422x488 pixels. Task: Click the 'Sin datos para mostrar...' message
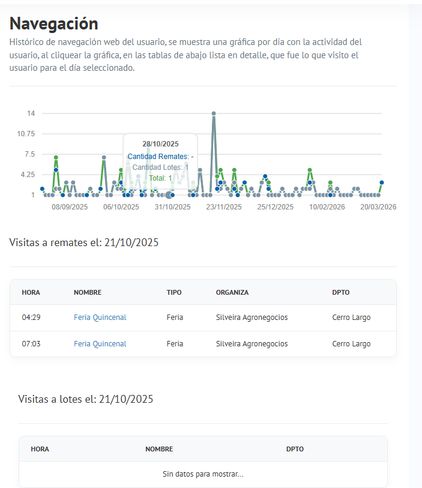point(203,474)
